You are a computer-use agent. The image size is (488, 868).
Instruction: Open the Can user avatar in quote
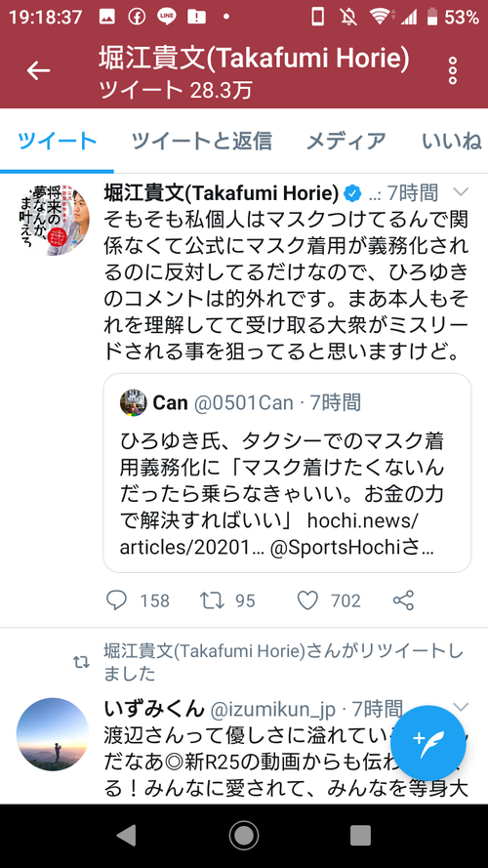[x=134, y=403]
